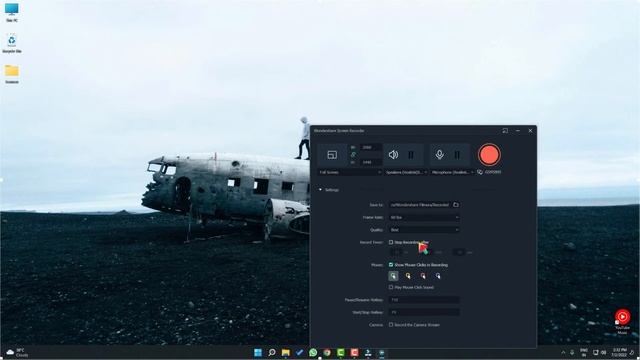Click the ENG language indicator in tray
Image resolution: width=640 pixels, height=360 pixels.
[584, 353]
